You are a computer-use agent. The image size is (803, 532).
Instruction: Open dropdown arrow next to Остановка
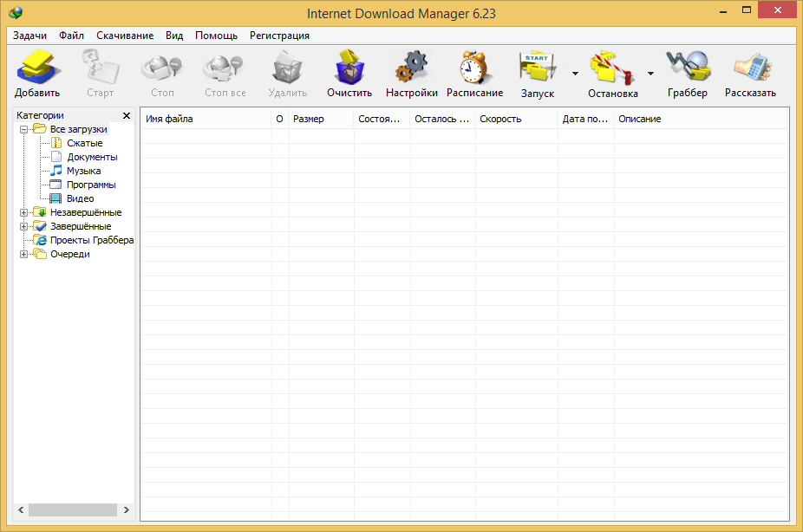pyautogui.click(x=650, y=74)
